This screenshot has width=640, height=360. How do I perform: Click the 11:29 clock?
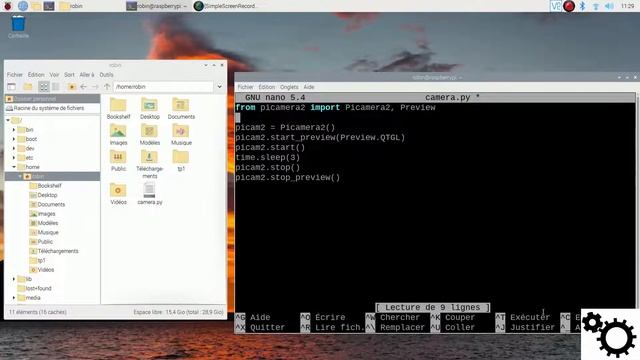tap(628, 6)
